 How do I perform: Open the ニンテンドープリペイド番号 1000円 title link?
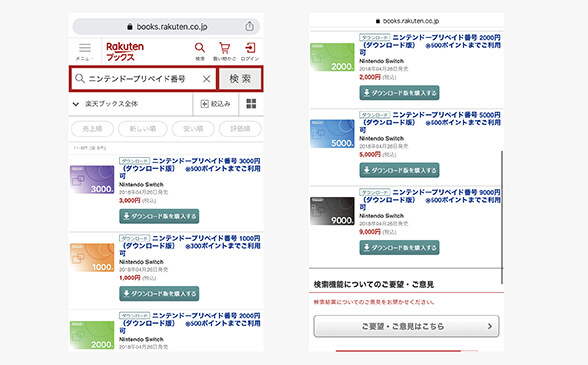click(190, 246)
